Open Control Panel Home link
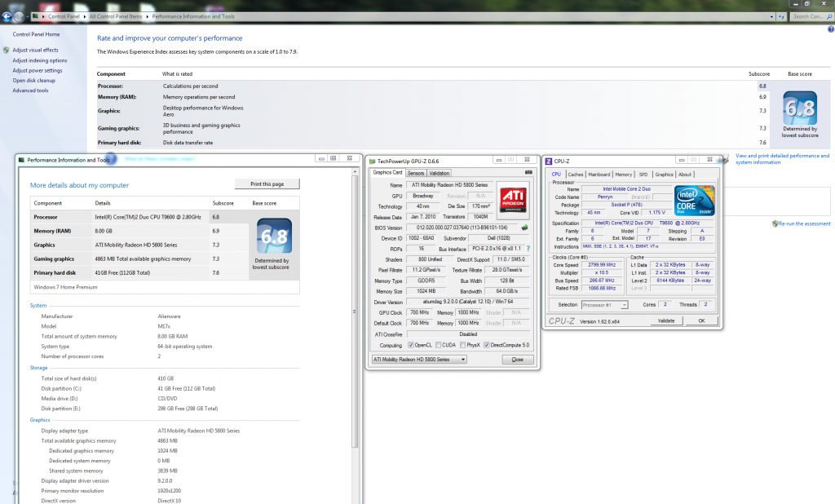This screenshot has height=504, width=835. click(x=36, y=34)
